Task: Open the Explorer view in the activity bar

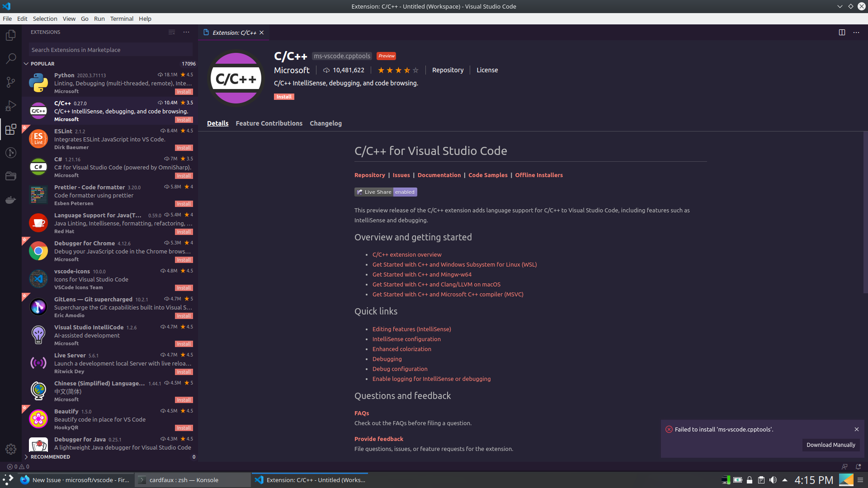Action: (x=10, y=35)
